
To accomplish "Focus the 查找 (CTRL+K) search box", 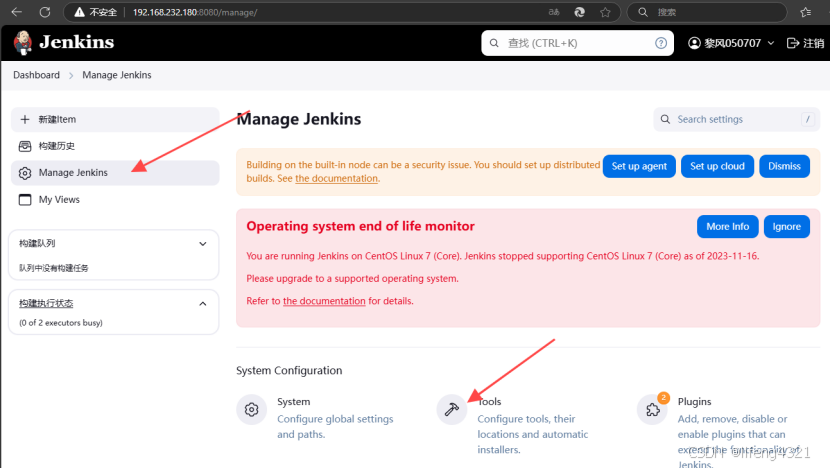I will pyautogui.click(x=577, y=43).
